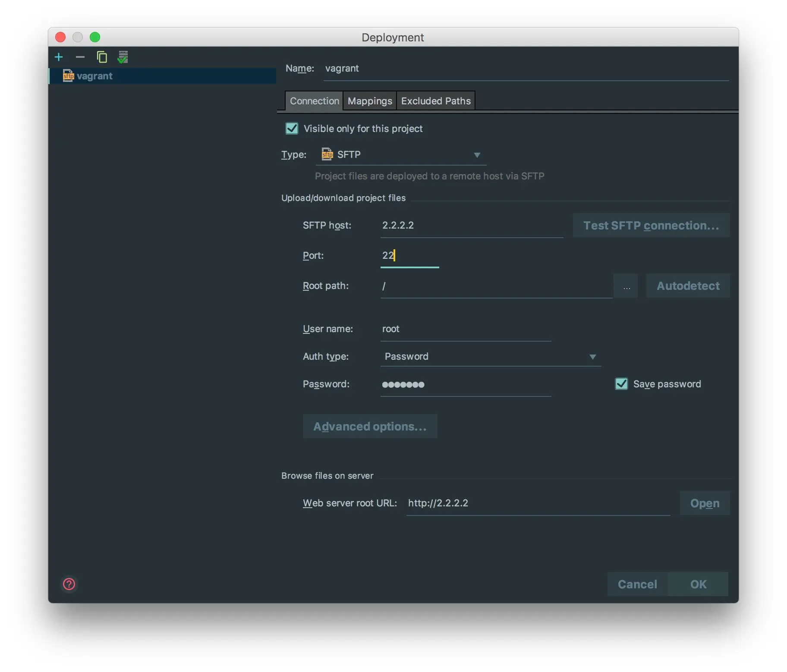Click the copy server configuration icon
Screen dimensions: 787x672
tap(102, 57)
